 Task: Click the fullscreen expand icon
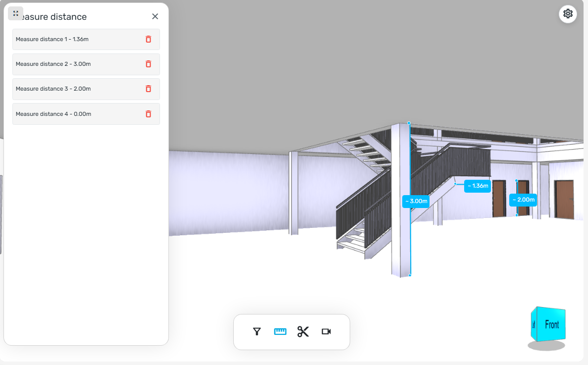16,13
